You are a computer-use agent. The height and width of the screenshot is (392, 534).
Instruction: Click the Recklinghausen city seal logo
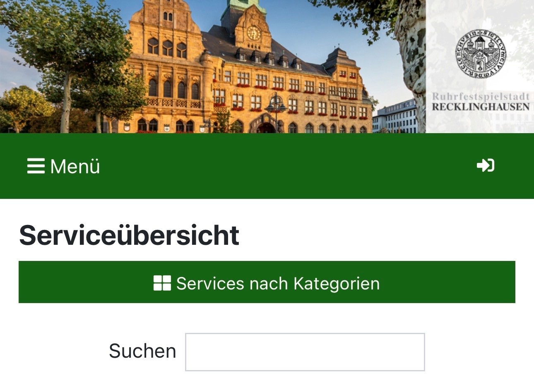point(481,54)
